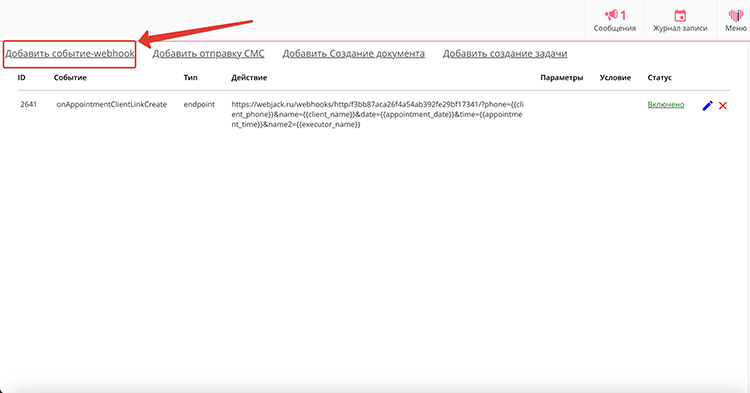Viewport: 750px width, 393px height.
Task: Select the ID column header
Action: point(22,77)
